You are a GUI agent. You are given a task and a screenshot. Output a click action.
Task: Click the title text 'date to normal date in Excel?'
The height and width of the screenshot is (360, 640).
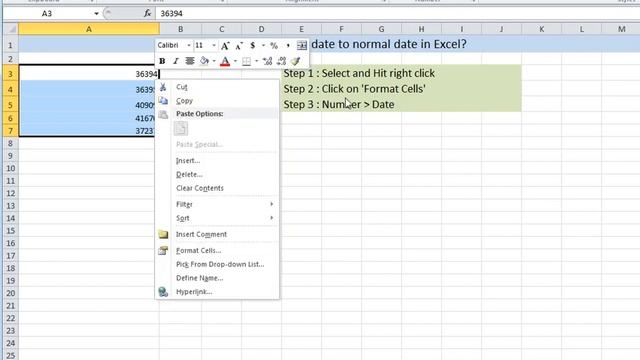point(389,44)
